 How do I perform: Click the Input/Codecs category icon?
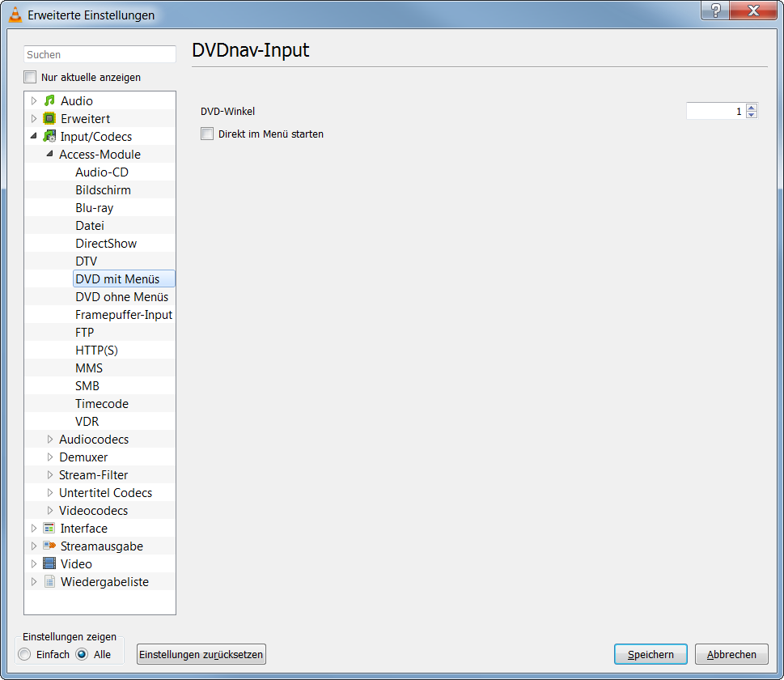click(x=49, y=136)
